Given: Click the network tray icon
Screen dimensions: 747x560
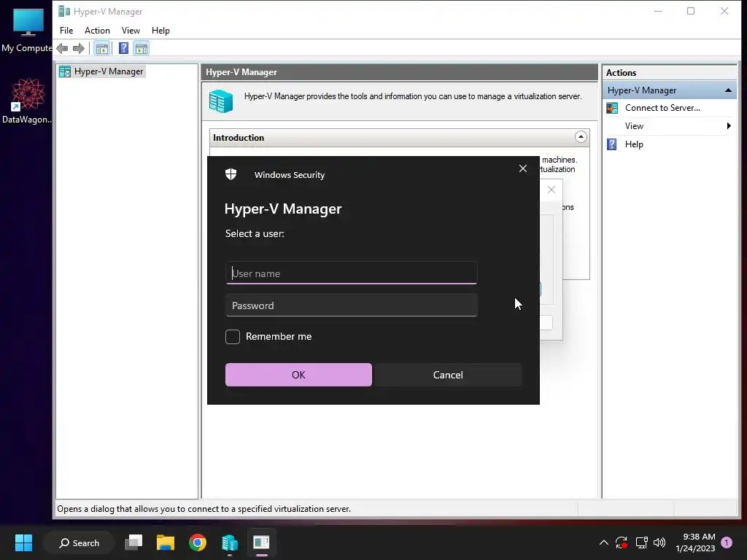Looking at the screenshot, I should (641, 542).
